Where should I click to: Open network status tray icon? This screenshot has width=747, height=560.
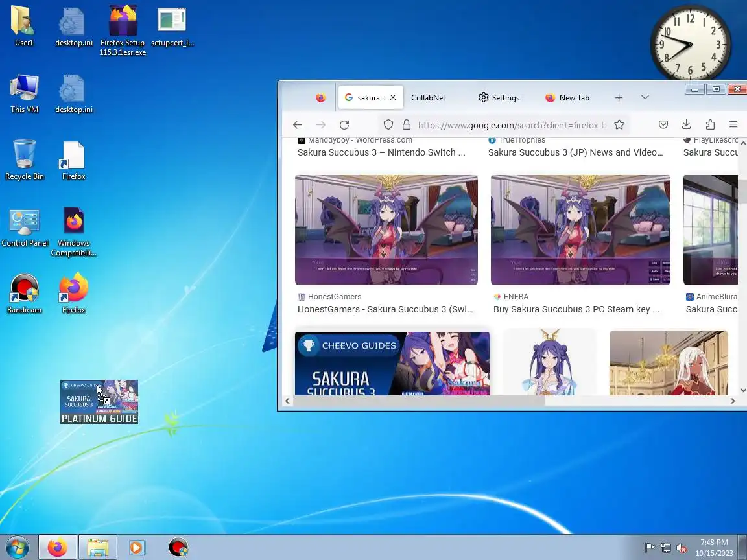point(666,548)
